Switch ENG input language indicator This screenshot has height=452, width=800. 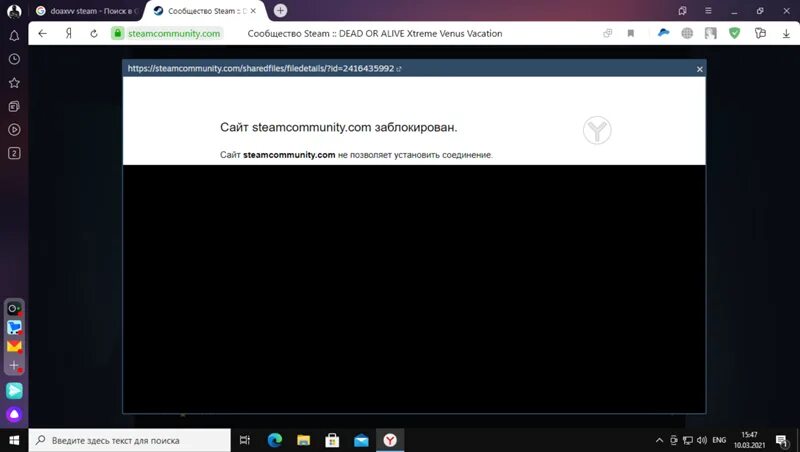pyautogui.click(x=719, y=440)
